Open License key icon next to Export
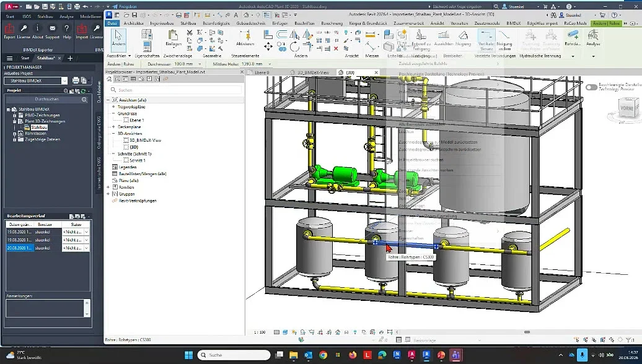 coord(24,28)
